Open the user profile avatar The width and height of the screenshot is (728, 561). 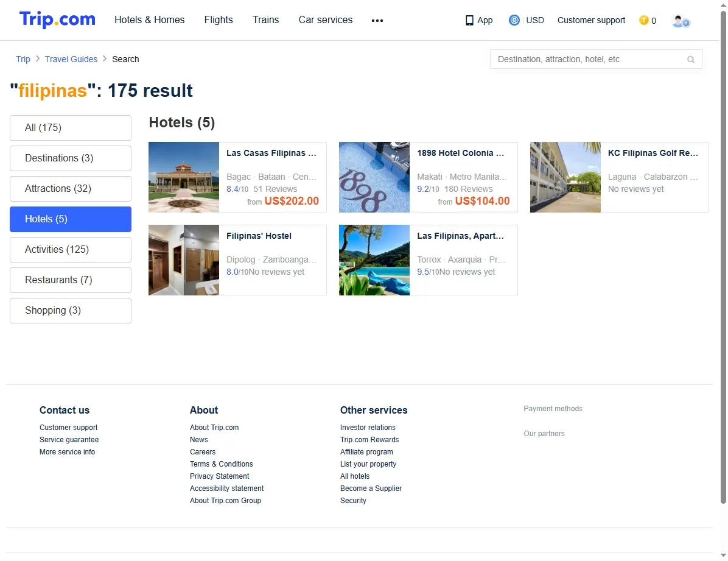coord(681,21)
